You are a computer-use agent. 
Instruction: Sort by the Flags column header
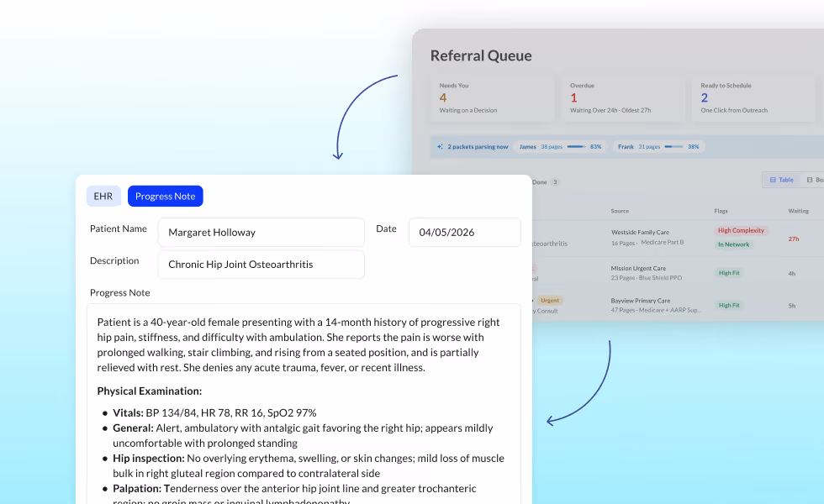721,211
